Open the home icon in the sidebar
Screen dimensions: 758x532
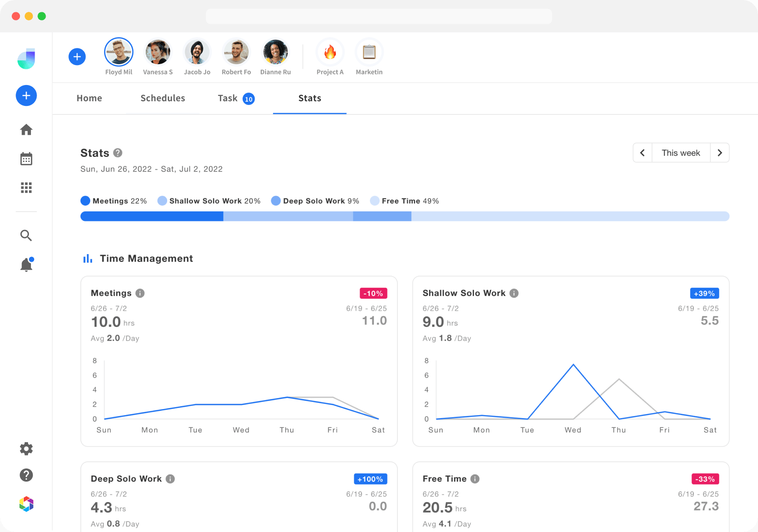[26, 130]
